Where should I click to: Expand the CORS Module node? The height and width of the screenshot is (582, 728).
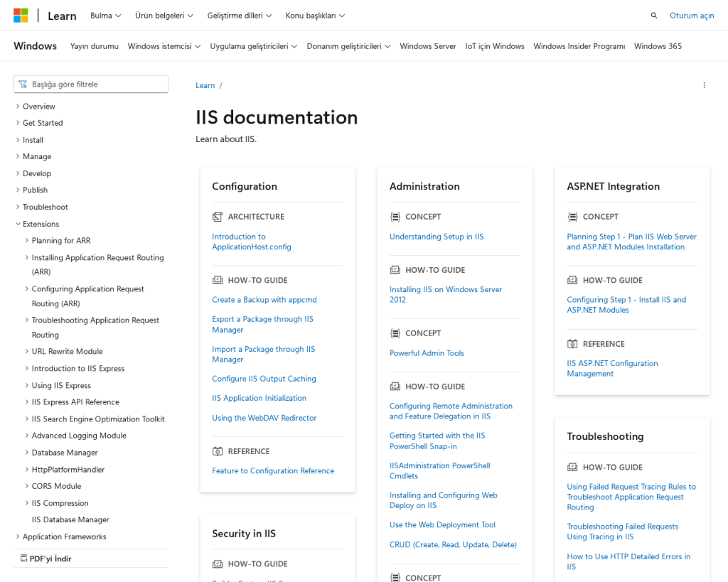coord(27,486)
